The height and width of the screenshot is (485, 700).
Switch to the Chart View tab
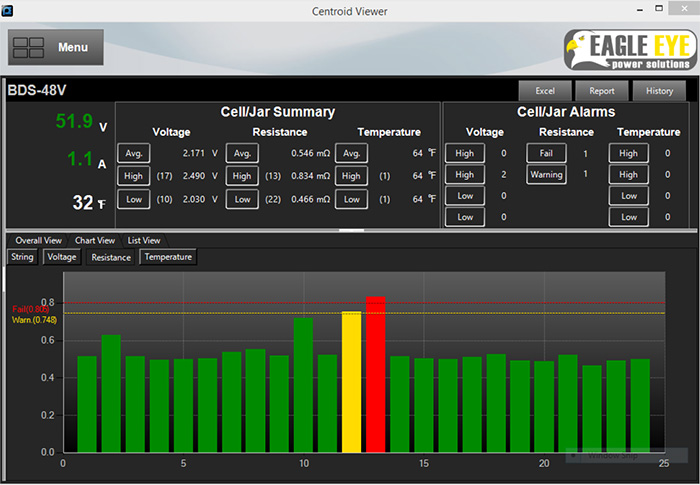coord(96,240)
